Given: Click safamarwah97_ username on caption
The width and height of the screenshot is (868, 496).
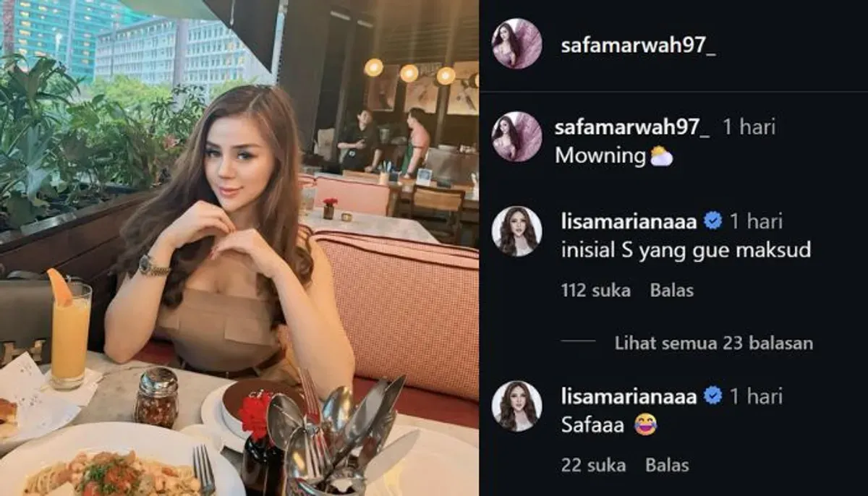Looking at the screenshot, I should pos(632,127).
